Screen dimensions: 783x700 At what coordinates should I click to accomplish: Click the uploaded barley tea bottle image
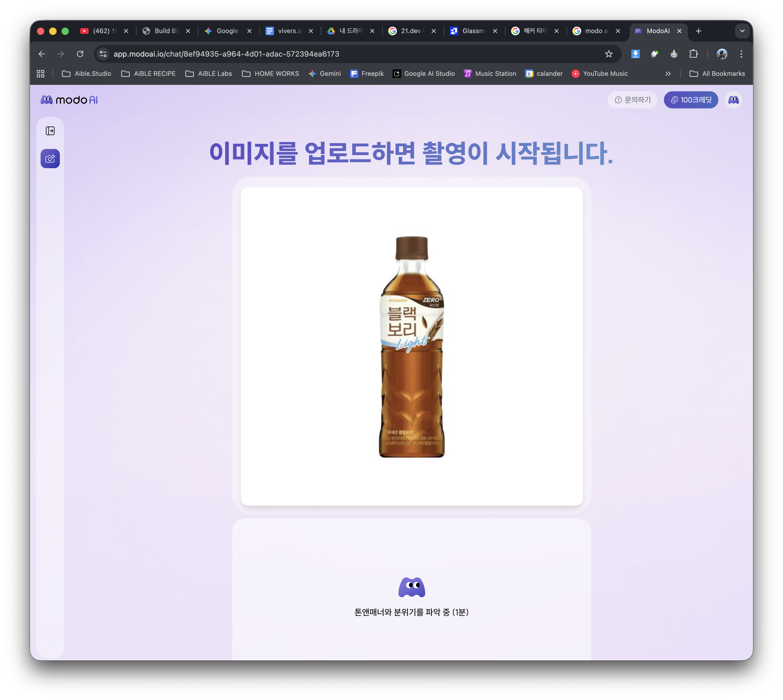[411, 346]
